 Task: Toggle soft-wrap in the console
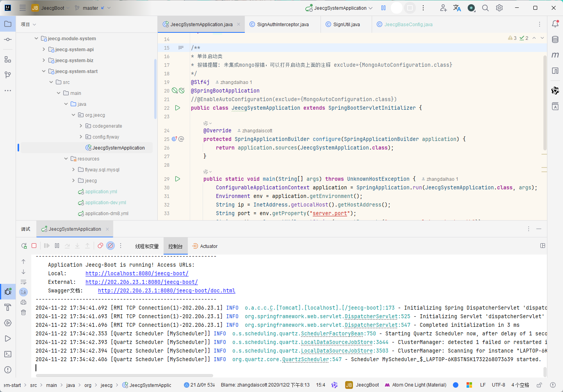[x=23, y=282]
